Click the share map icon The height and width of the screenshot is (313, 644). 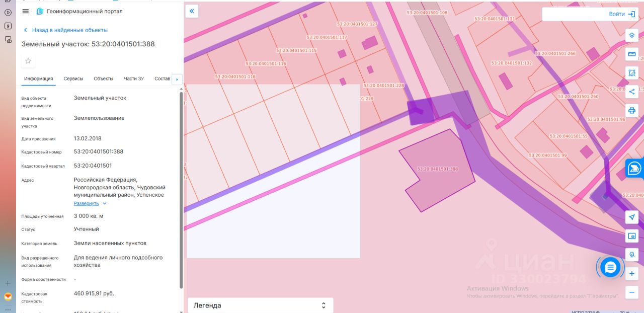tap(632, 92)
